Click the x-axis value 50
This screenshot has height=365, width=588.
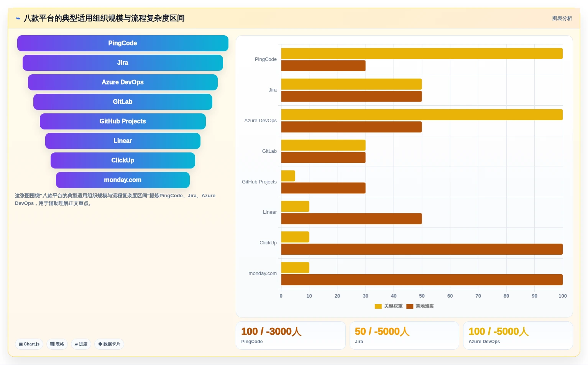422,296
